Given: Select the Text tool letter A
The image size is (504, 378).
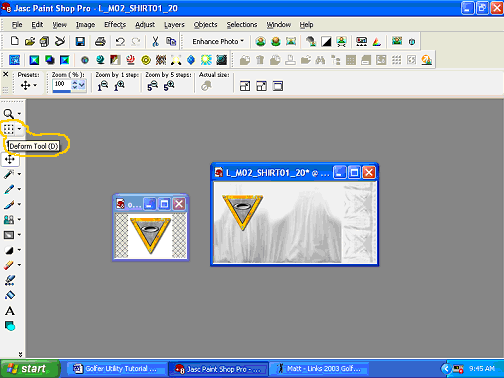Looking at the screenshot, I should click(x=10, y=311).
